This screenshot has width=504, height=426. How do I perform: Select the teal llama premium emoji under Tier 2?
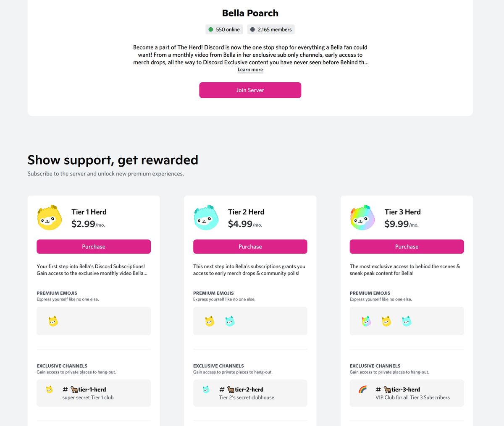click(x=229, y=321)
